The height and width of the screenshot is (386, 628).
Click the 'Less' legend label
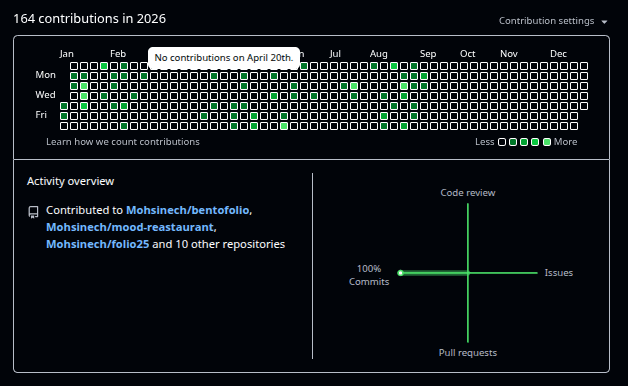click(485, 142)
